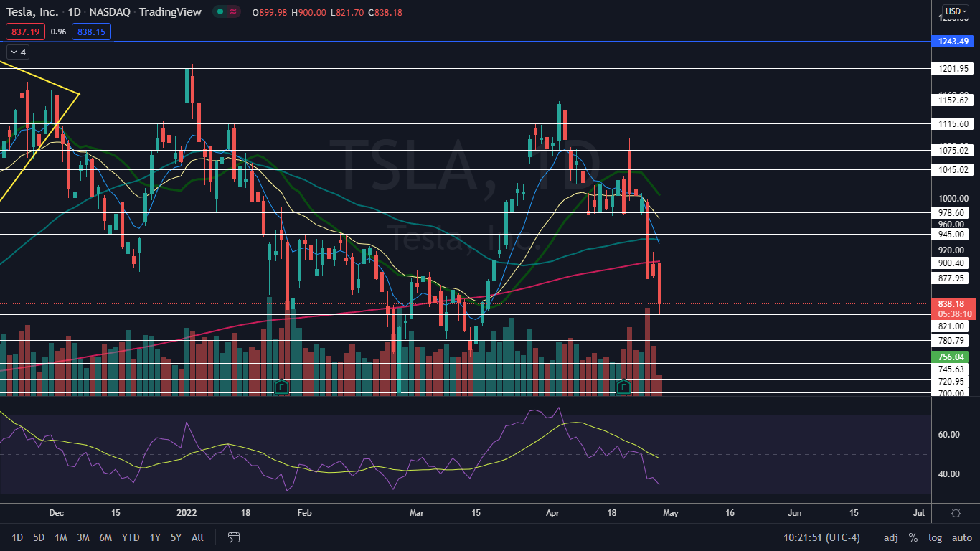Click the 1115.60 price level label

[954, 124]
